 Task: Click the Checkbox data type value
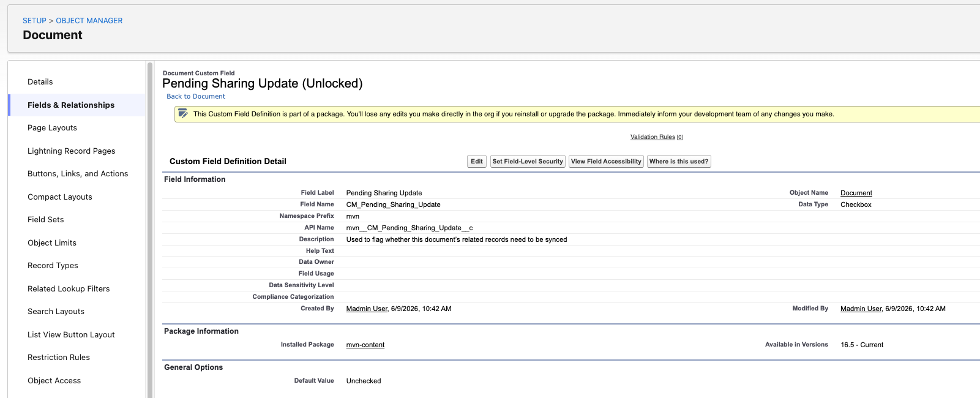[x=856, y=205]
